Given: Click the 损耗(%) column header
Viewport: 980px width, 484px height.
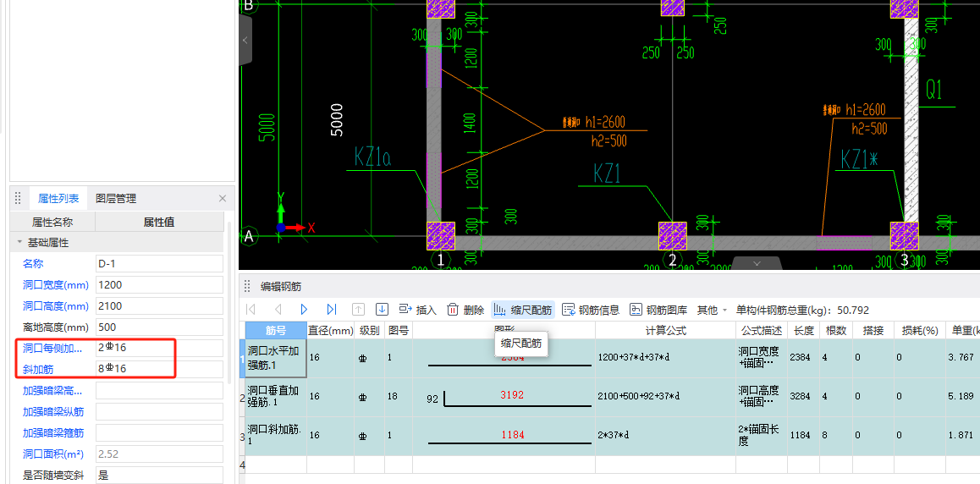Looking at the screenshot, I should [919, 330].
